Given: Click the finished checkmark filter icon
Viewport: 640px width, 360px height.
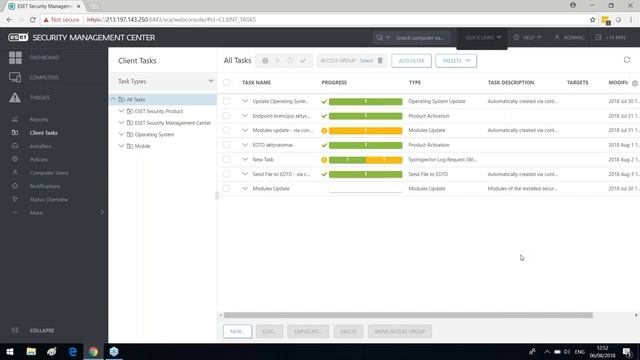Looking at the screenshot, I should click(x=303, y=60).
